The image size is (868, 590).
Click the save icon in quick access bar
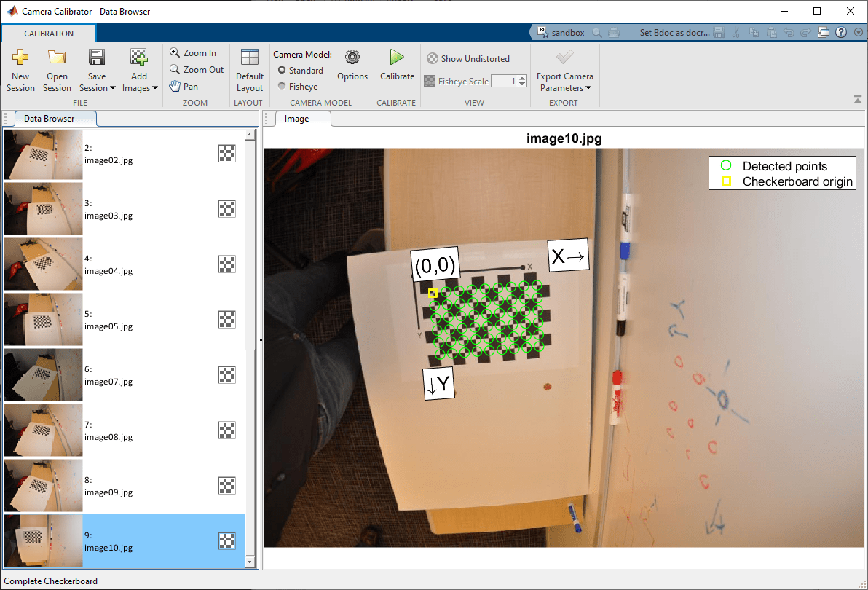(x=719, y=33)
